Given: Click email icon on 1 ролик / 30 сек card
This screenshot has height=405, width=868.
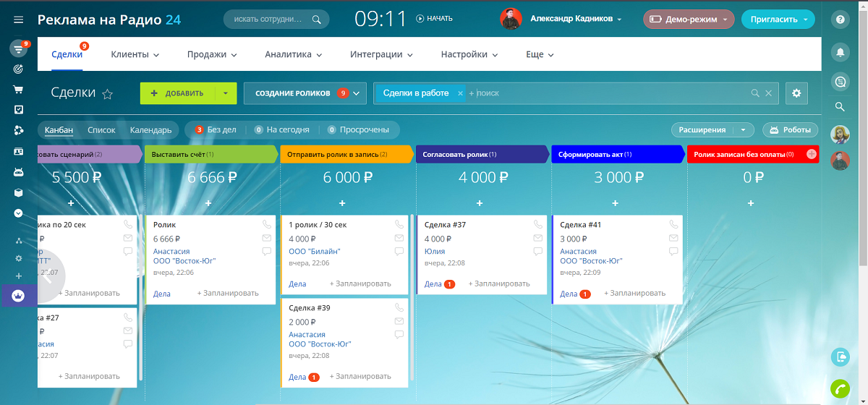Looking at the screenshot, I should click(x=399, y=238).
